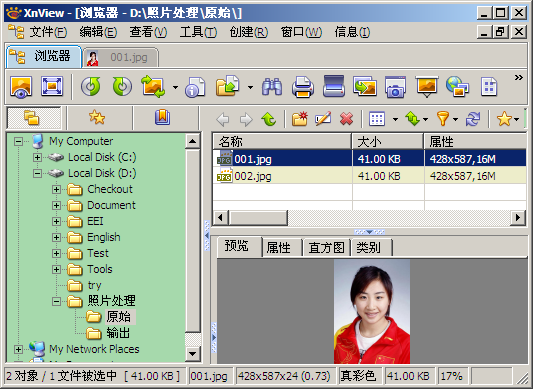The width and height of the screenshot is (533, 389).
Task: Start the slideshow icon
Action: 427,86
